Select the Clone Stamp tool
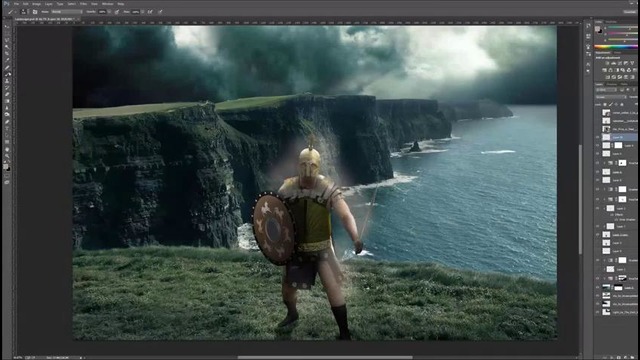640x360 pixels. [7, 81]
